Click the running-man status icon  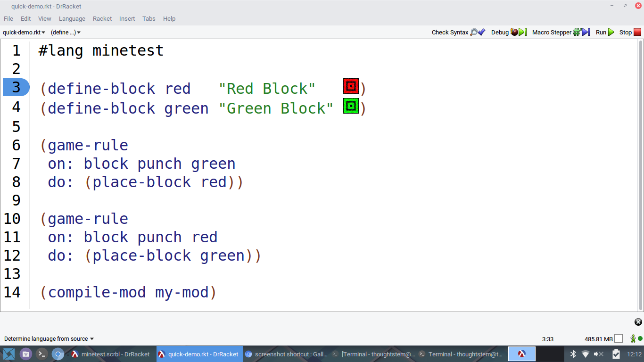tap(634, 338)
